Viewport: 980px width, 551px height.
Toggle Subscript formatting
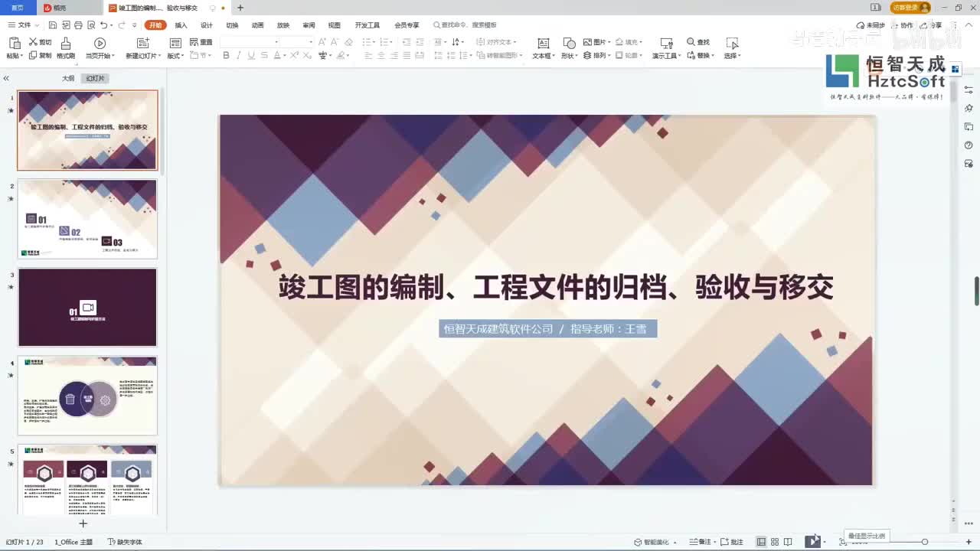(307, 55)
